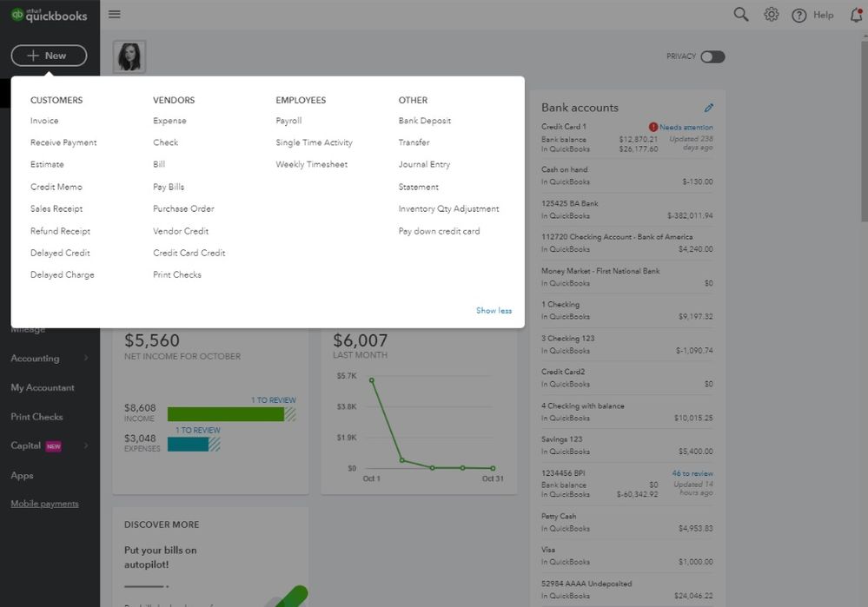868x607 pixels.
Task: Click the green income bar
Action: (x=226, y=414)
